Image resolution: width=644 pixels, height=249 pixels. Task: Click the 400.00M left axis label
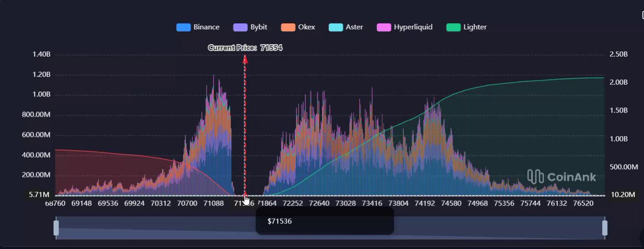(37, 155)
